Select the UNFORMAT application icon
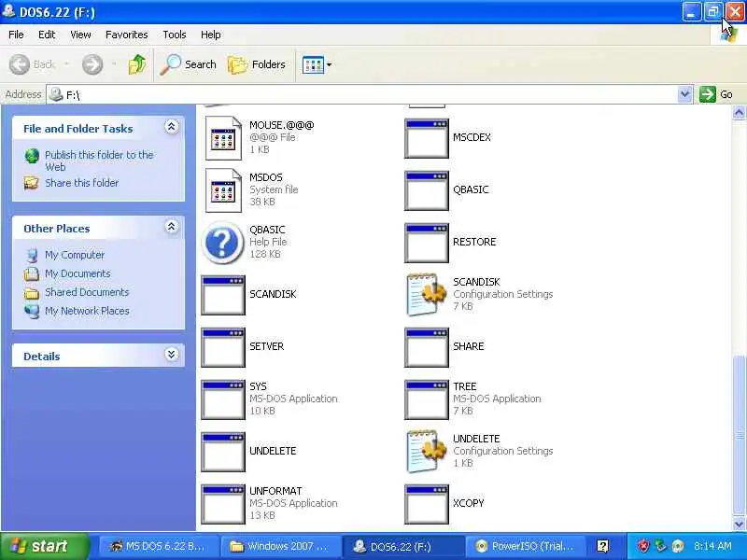Screen dimensions: 747x560 pos(223,504)
